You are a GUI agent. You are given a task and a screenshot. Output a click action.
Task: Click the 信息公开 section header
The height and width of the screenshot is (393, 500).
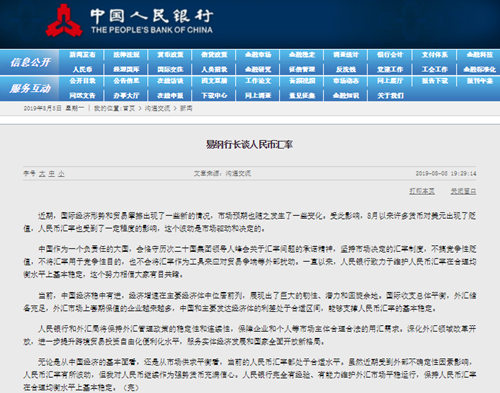(30, 62)
